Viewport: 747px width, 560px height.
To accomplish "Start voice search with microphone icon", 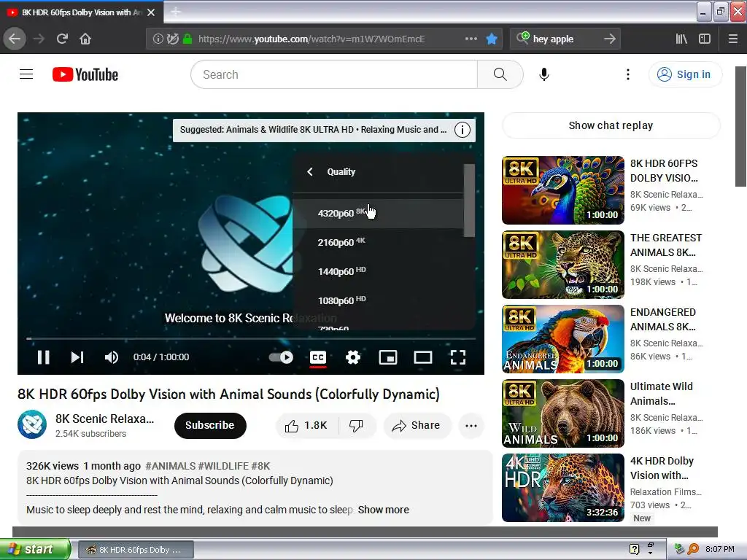I will click(x=544, y=74).
